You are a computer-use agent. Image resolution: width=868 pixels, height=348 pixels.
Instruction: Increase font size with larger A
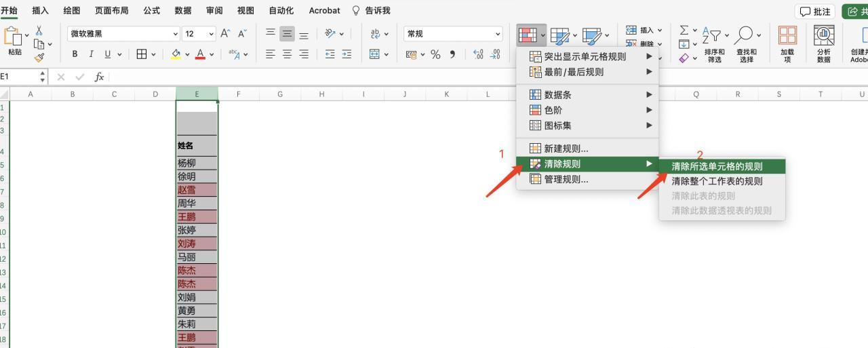point(226,33)
